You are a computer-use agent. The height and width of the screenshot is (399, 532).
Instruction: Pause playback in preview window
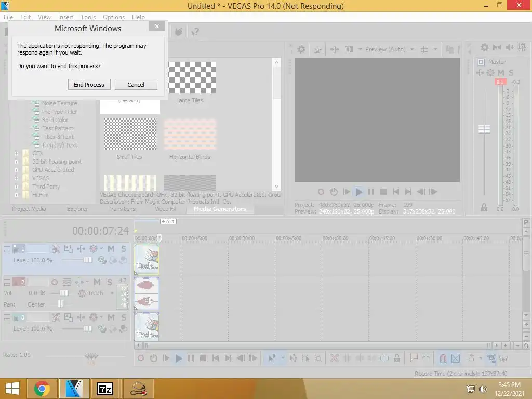click(x=371, y=192)
